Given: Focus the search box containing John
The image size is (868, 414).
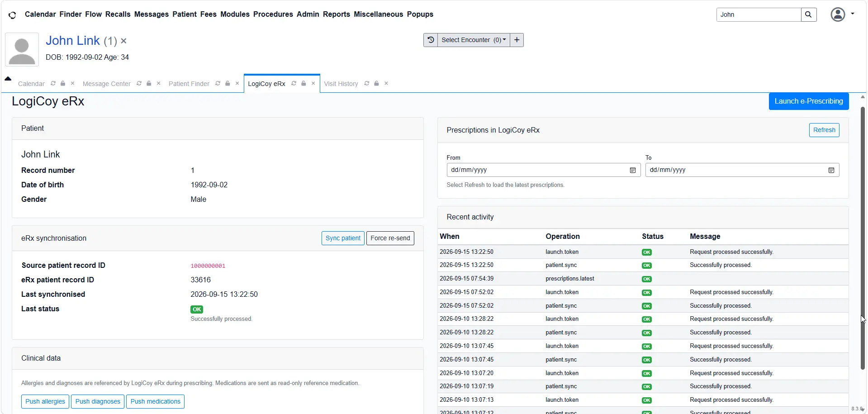Looking at the screenshot, I should coord(759,14).
